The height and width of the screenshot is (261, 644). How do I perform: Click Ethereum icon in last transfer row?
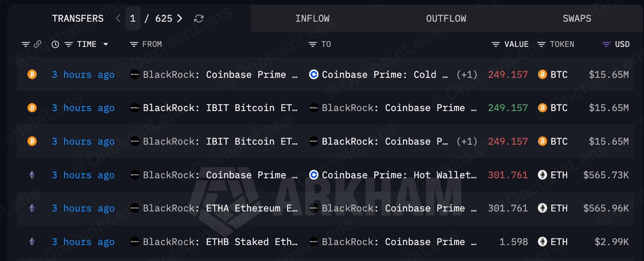point(32,242)
